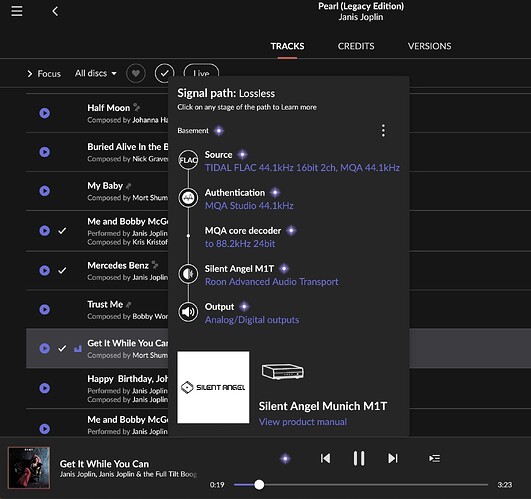
Task: Click the Silent Angel Munich M1T device name
Action: (323, 406)
